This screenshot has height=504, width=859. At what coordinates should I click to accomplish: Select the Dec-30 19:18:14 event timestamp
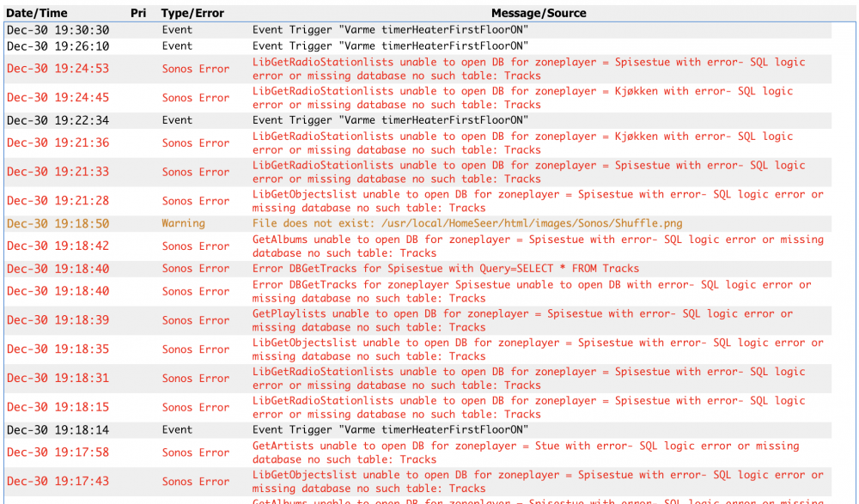pos(58,429)
